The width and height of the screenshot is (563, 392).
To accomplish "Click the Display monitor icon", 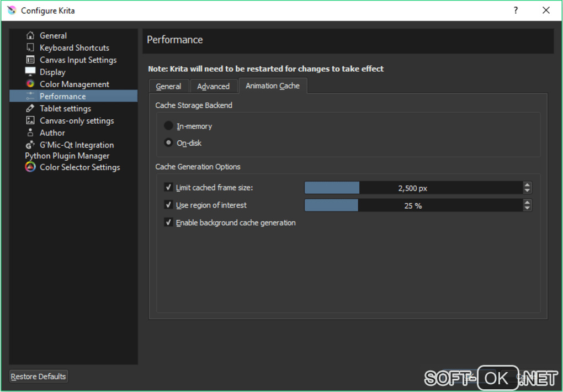I will click(x=30, y=72).
